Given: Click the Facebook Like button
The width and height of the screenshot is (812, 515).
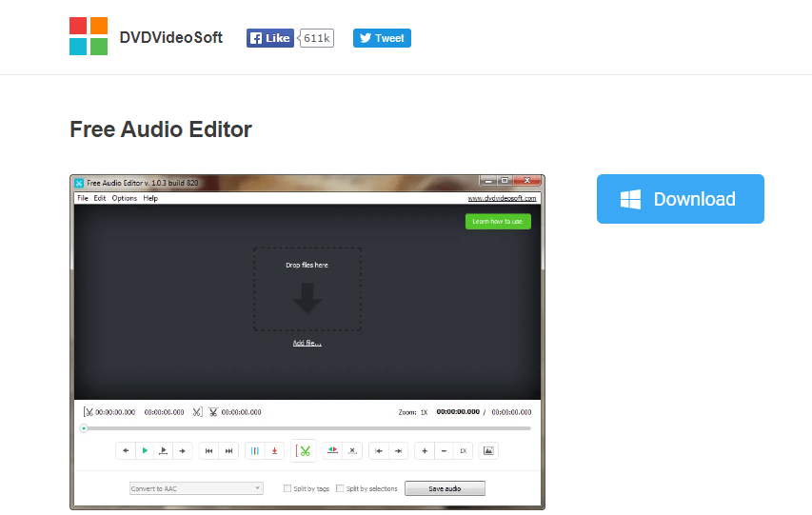Looking at the screenshot, I should [x=269, y=38].
